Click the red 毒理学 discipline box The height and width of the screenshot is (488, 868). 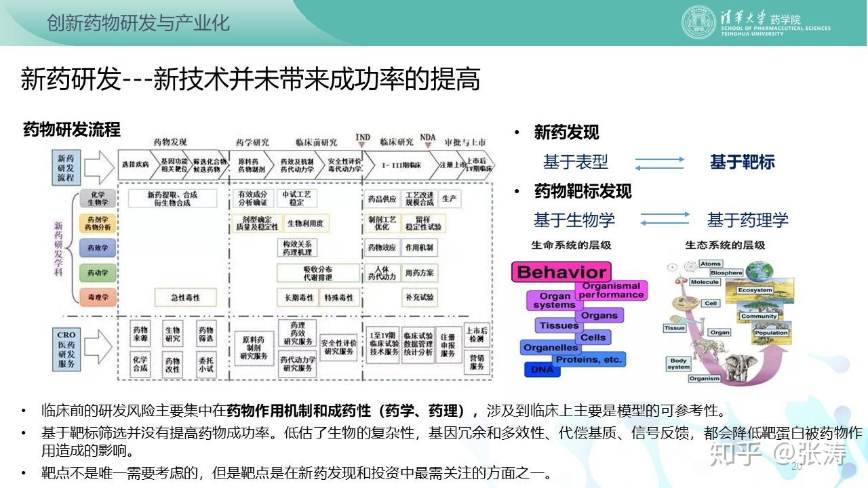[x=98, y=298]
